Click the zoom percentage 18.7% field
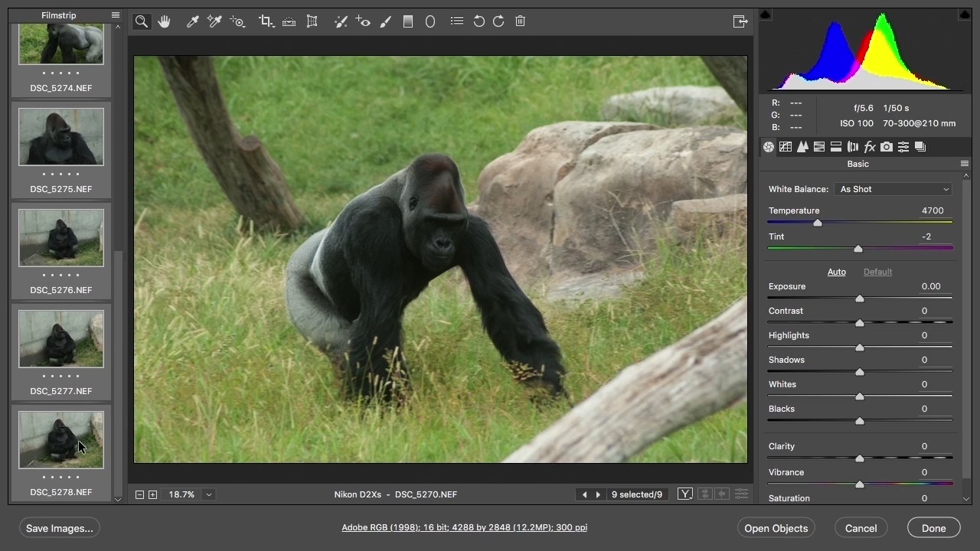980x551 pixels. click(x=181, y=494)
